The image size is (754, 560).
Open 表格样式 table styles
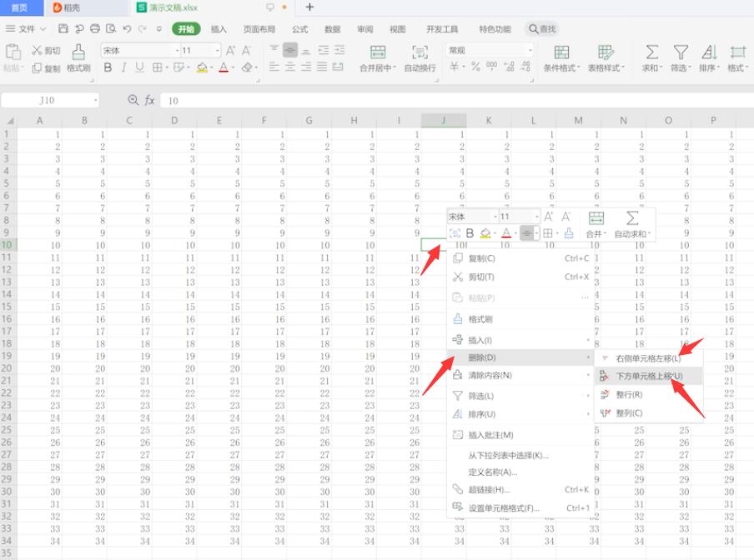pyautogui.click(x=606, y=58)
